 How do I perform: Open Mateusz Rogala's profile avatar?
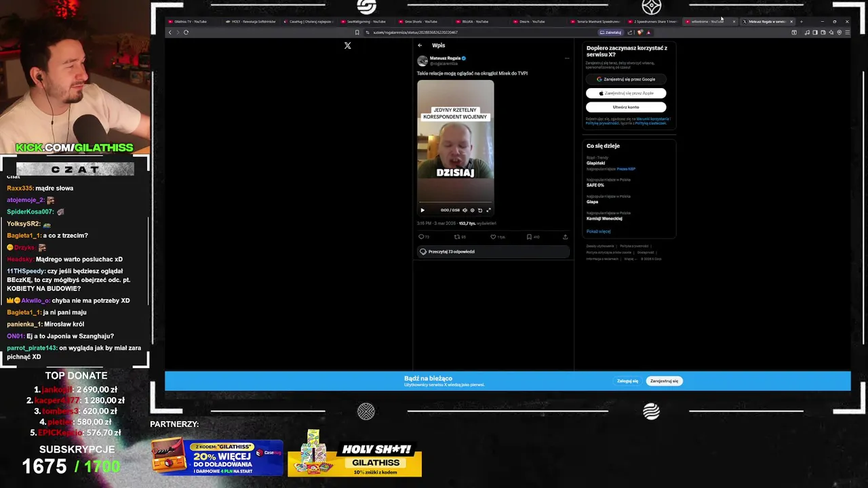(422, 61)
